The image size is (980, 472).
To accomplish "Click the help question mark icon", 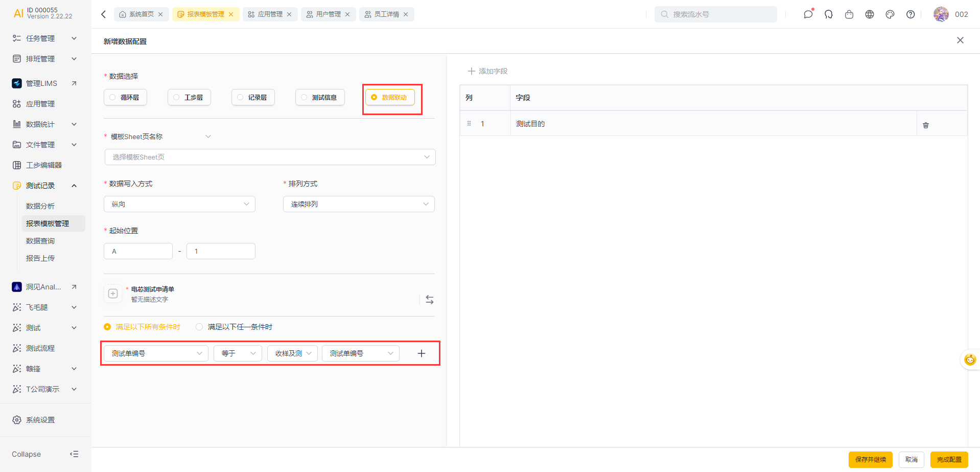I will click(x=911, y=14).
